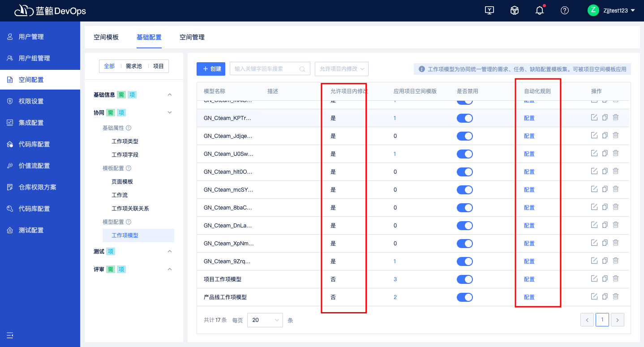Toggle the switch for GN_Cteam_mcSY
644x347 pixels.
click(x=465, y=190)
